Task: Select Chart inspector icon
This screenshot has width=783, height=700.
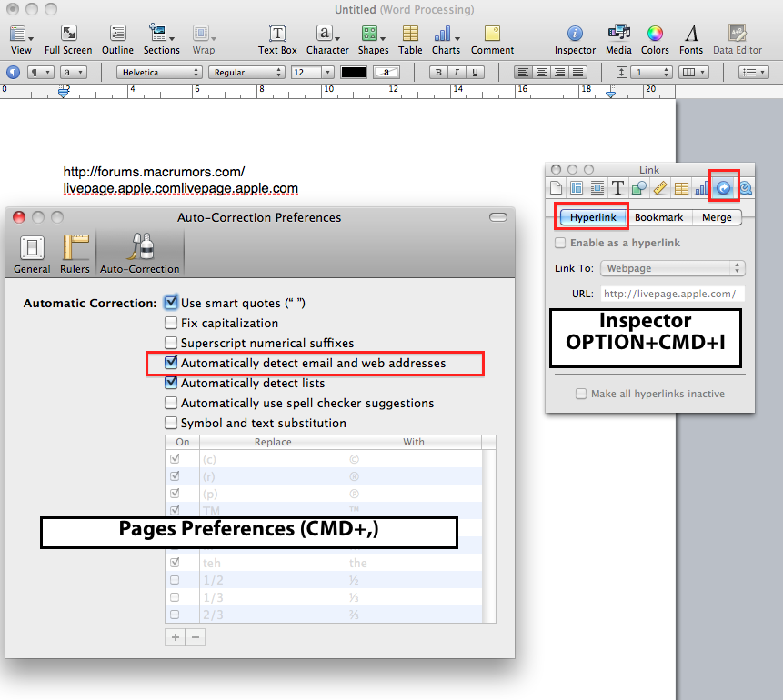Action: pos(701,188)
